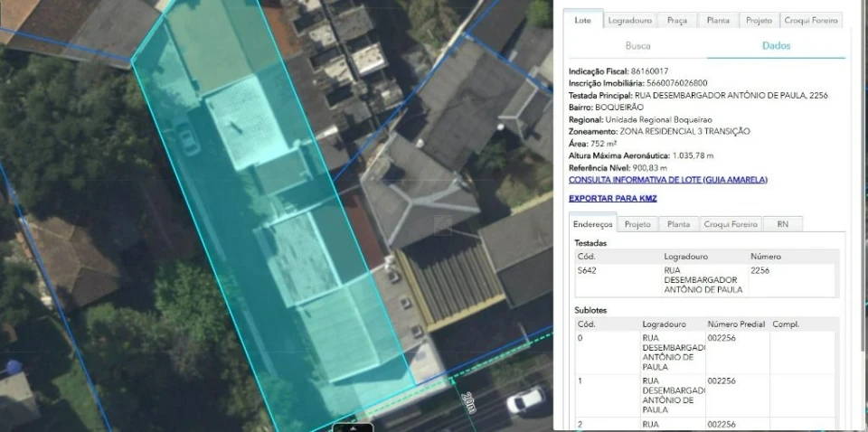Click 002256 in sublote row 1
The image size is (868, 432).
pyautogui.click(x=722, y=381)
